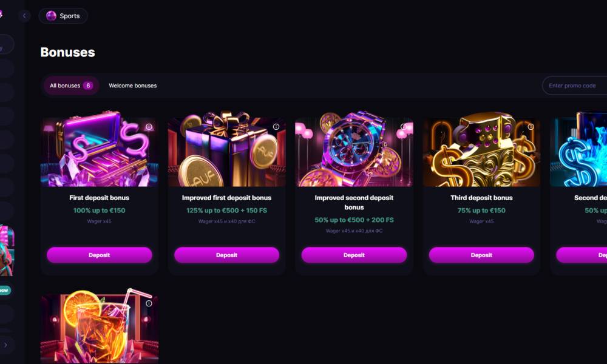Click the Sports ball icon
Screen dimensions: 607x364
[51, 16]
